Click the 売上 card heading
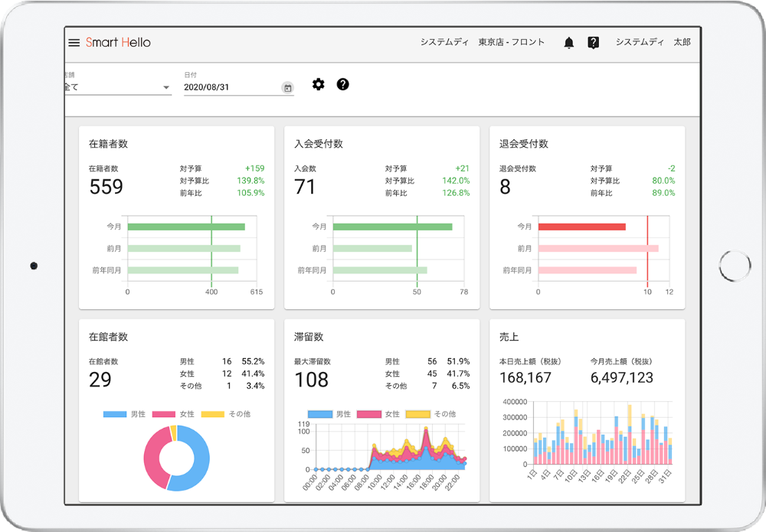This screenshot has height=532, width=766. pyautogui.click(x=509, y=337)
